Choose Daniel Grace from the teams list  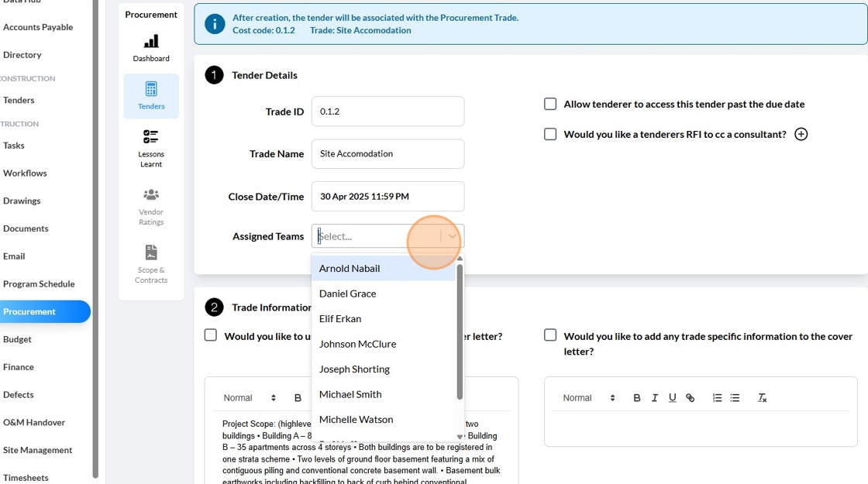point(383,293)
